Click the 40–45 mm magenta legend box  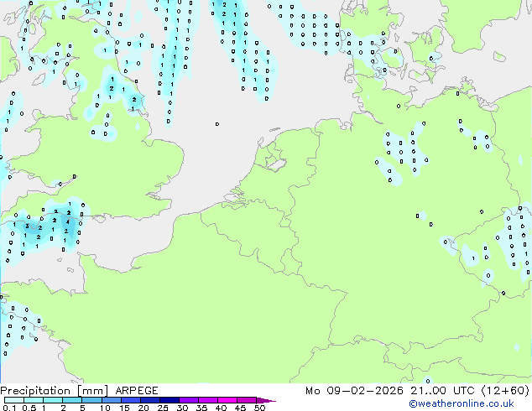pos(227,400)
